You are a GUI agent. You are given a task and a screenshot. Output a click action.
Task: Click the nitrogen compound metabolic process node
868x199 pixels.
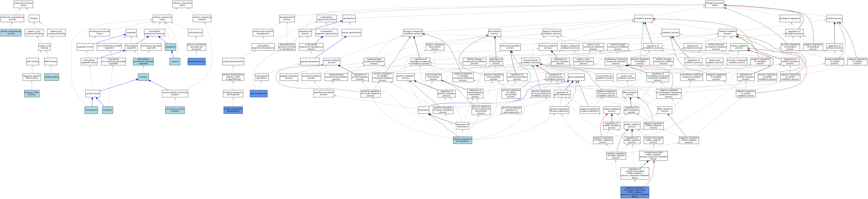(413, 33)
